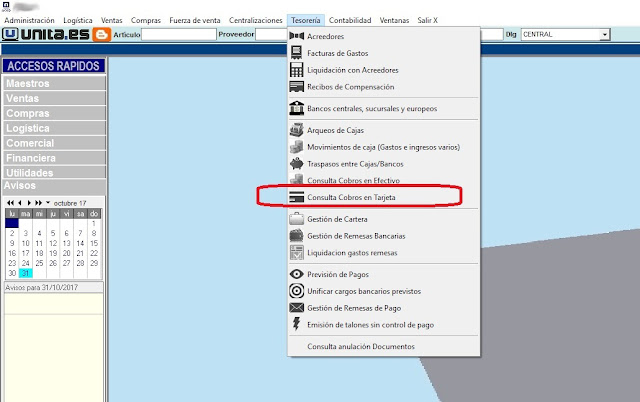
Task: Click the lightning bolt icon for Emisión de talones
Action: pyautogui.click(x=296, y=324)
